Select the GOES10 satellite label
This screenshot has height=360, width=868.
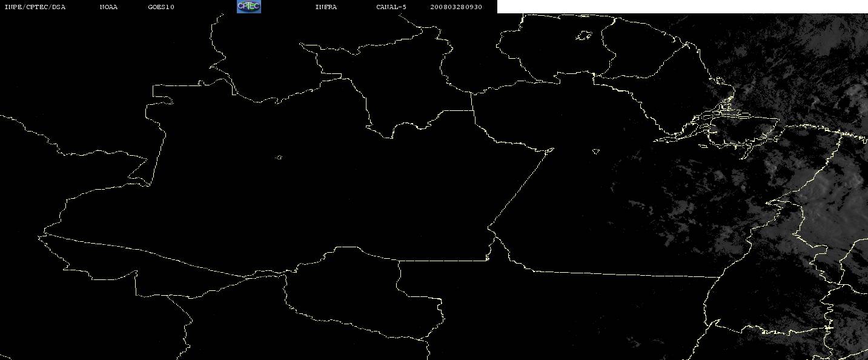pyautogui.click(x=161, y=7)
